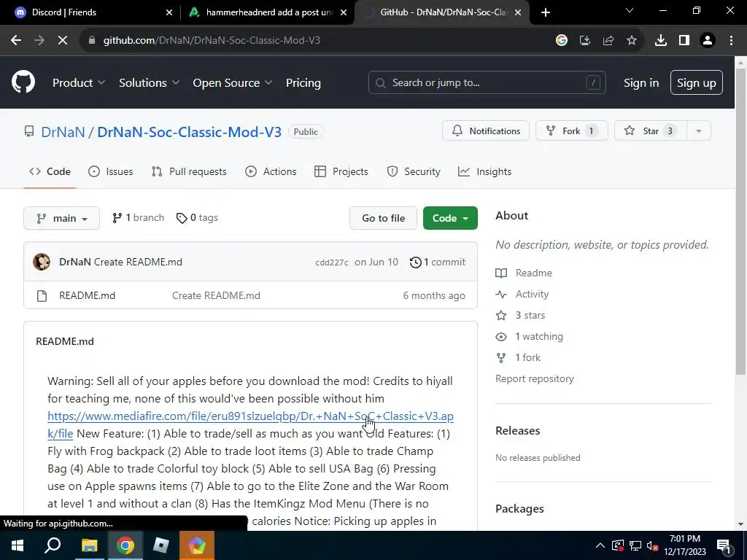Image resolution: width=747 pixels, height=560 pixels.
Task: Open Chrome downloads icon
Action: pyautogui.click(x=660, y=41)
